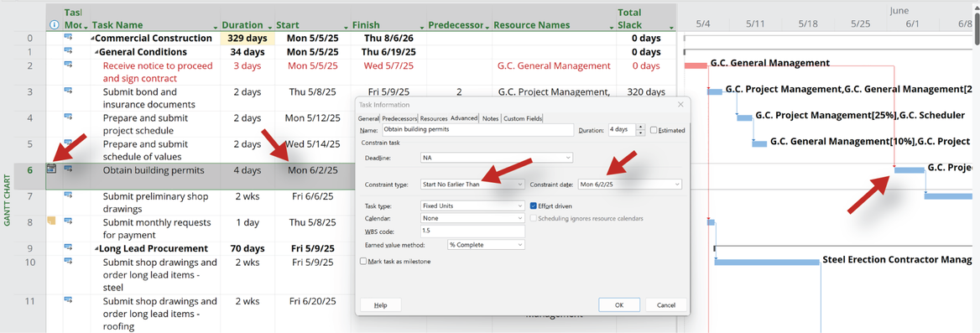Uncheck the Effort driven checkbox
The width and height of the screenshot is (980, 333).
[533, 206]
